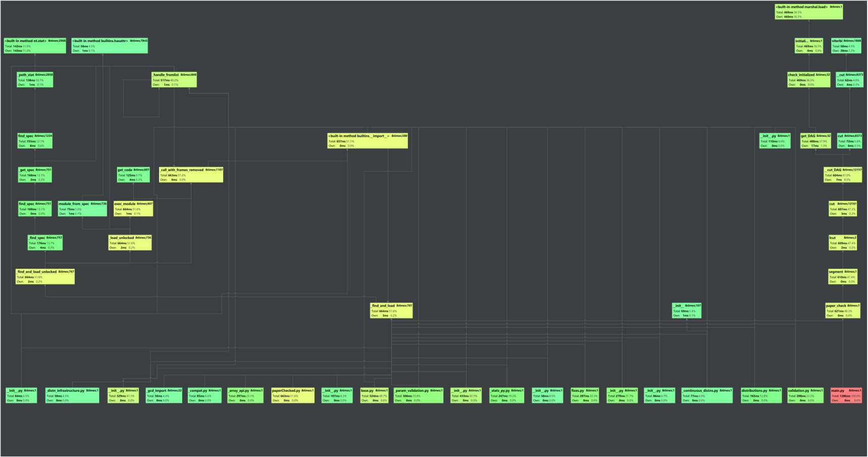Select the distributions.py node

coord(761,395)
